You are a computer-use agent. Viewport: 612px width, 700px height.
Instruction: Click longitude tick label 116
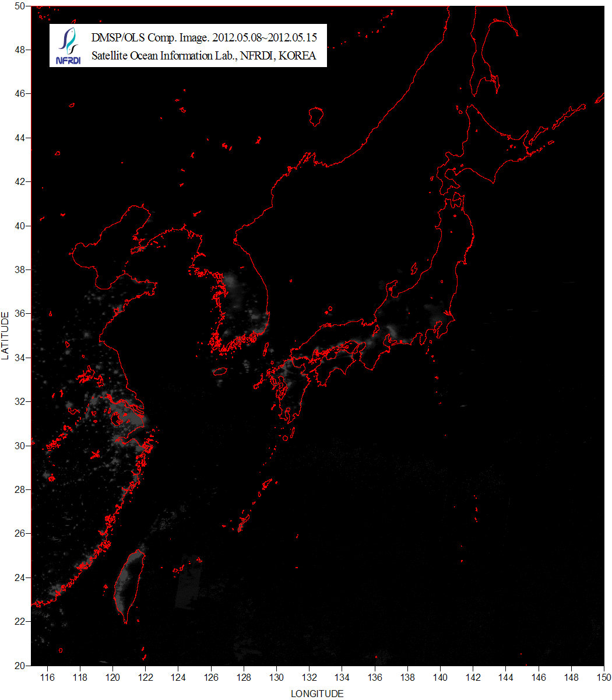click(47, 677)
